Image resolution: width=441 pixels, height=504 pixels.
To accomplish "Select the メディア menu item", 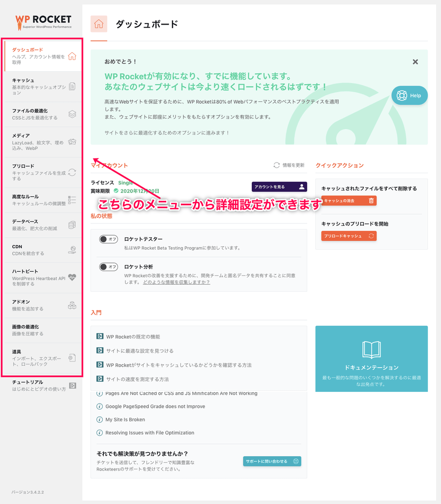I will coord(43,142).
